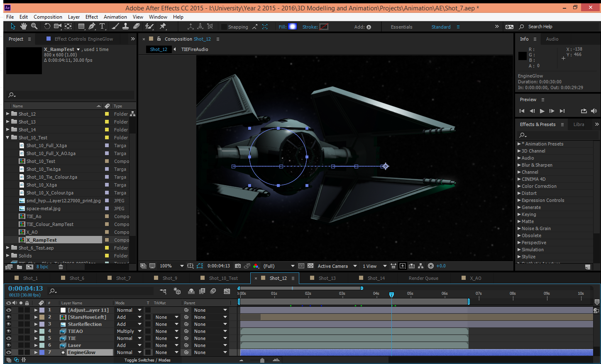Open the Effect menu
Image resolution: width=601 pixels, height=364 pixels.
92,17
